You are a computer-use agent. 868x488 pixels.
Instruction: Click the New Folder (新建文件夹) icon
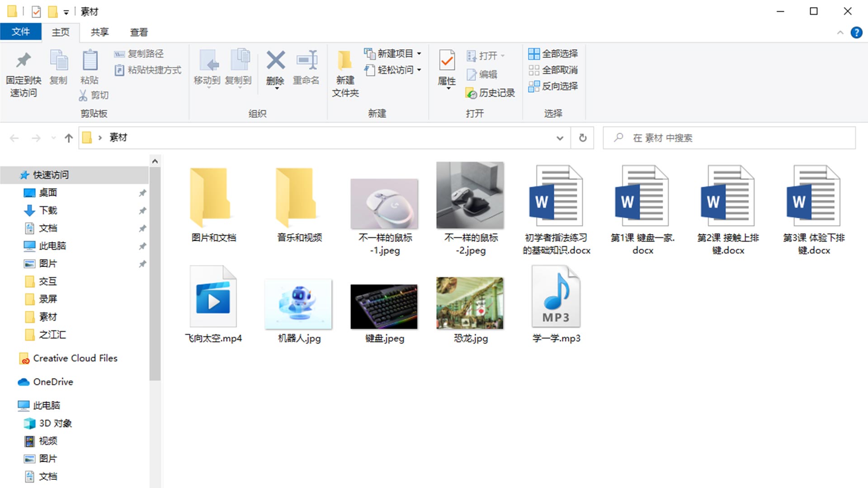[345, 61]
